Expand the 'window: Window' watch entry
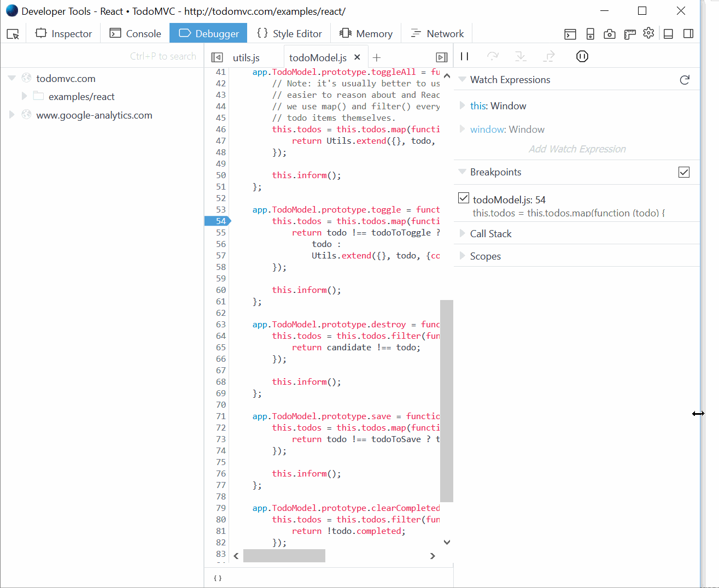Image resolution: width=719 pixels, height=588 pixels. 463,129
